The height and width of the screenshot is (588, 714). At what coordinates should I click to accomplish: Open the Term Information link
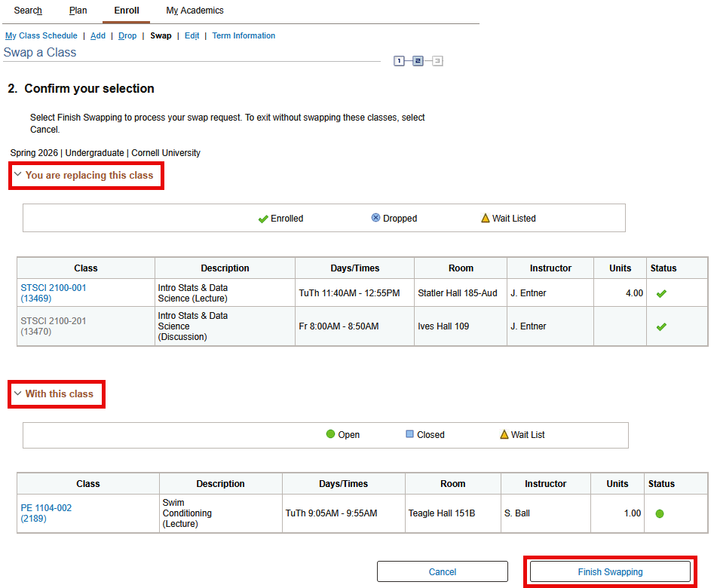pos(244,35)
